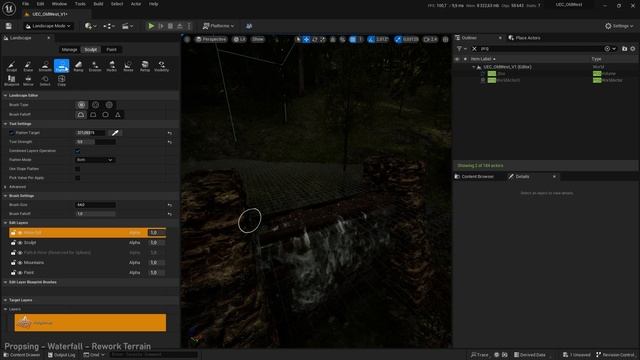
Task: Select the Flatten sculpt tool
Action: [x=62, y=66]
